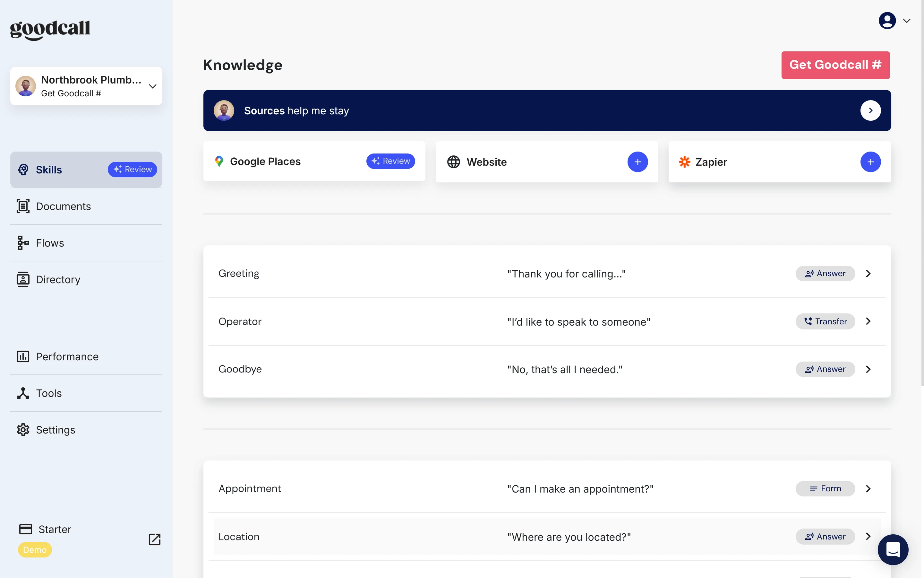
Task: Click the Transfer tag in Operator row
Action: [x=825, y=321]
